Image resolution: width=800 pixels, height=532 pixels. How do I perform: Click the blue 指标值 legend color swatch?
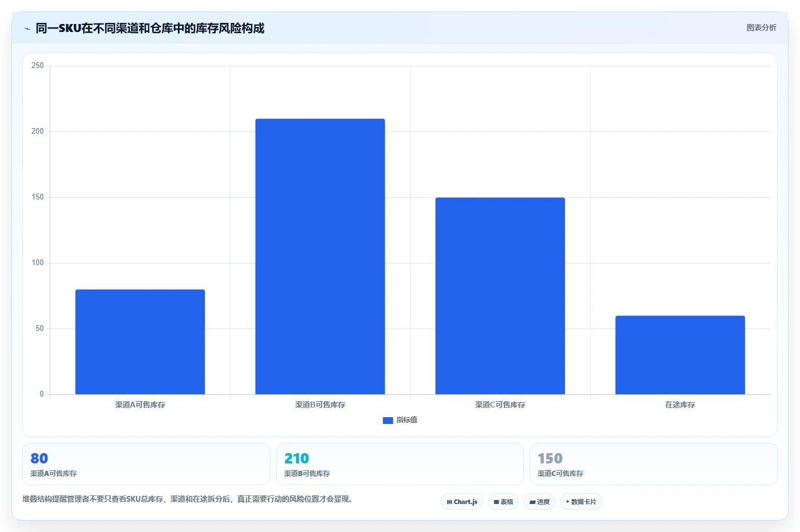click(x=388, y=420)
